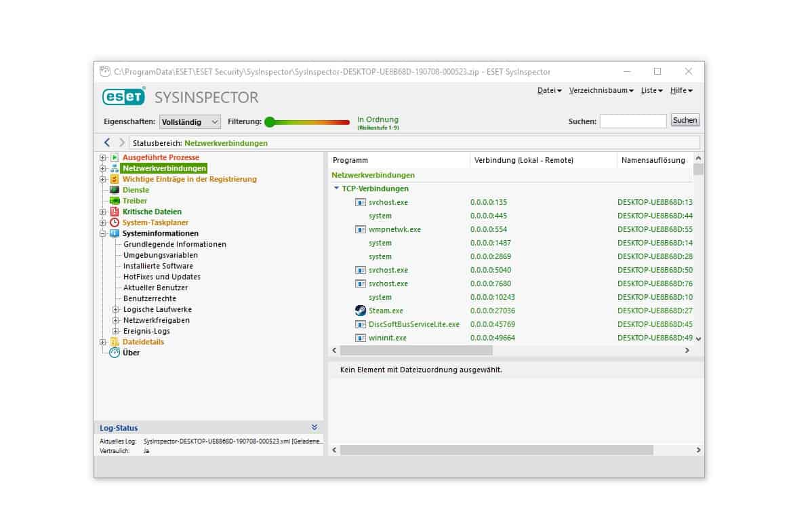
Task: Expand the Dateidetails tree node
Action: pyautogui.click(x=103, y=342)
